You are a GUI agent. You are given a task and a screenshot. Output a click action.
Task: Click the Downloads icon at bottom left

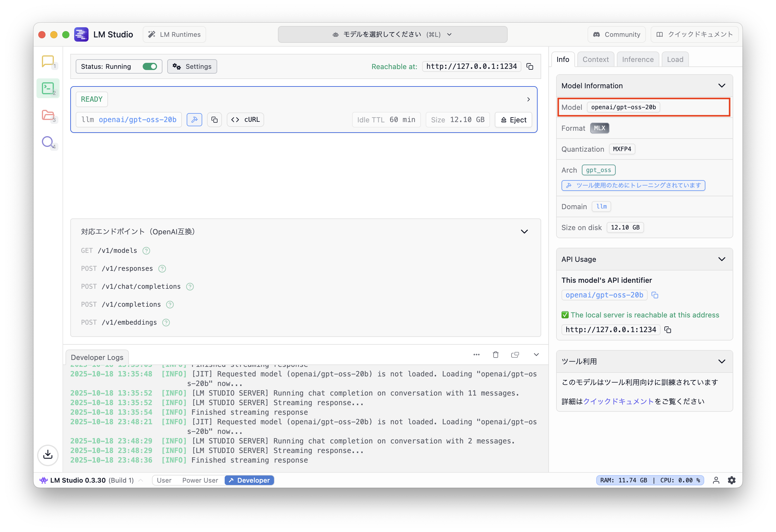[48, 455]
